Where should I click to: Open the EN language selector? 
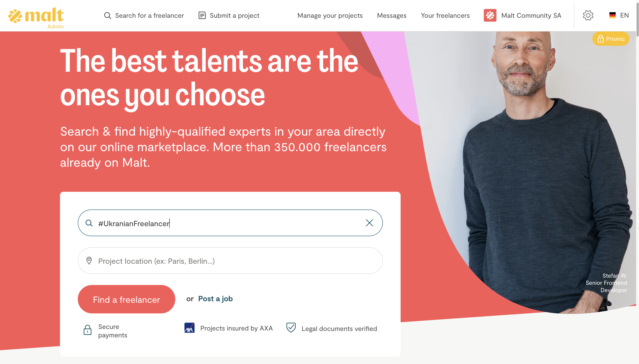[x=624, y=16]
